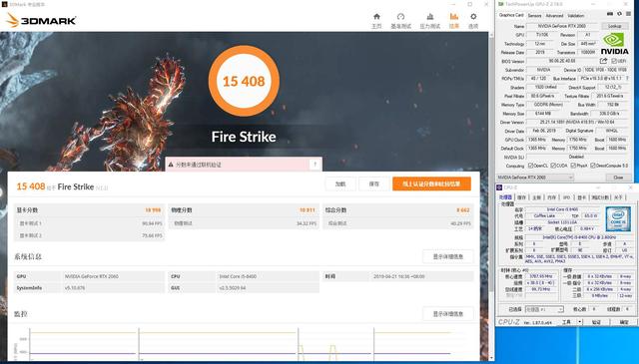Viewport: 639px width, 364px height.
Task: Click the CPU-Z title bar app icon
Action: coord(499,187)
